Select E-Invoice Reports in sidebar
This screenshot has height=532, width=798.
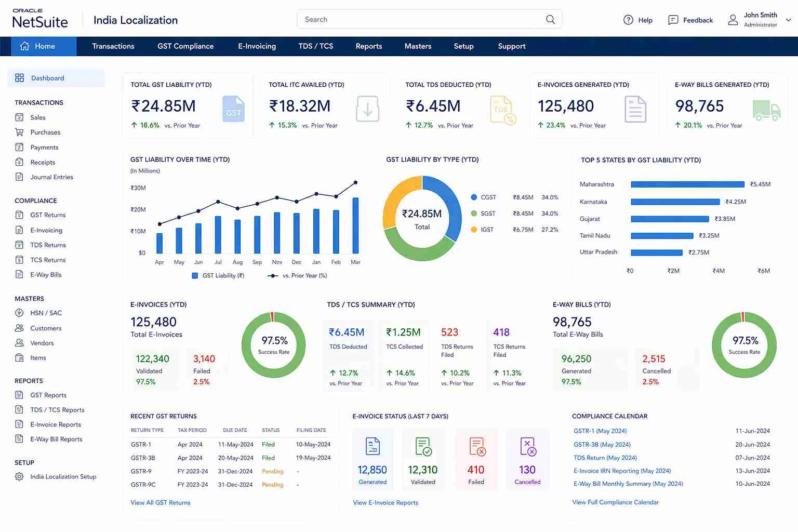56,424
